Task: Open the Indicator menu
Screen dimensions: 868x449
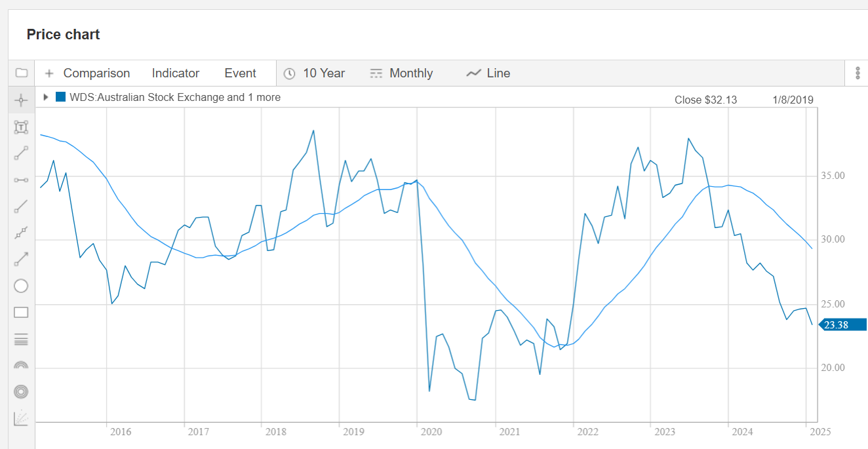Action: 175,73
